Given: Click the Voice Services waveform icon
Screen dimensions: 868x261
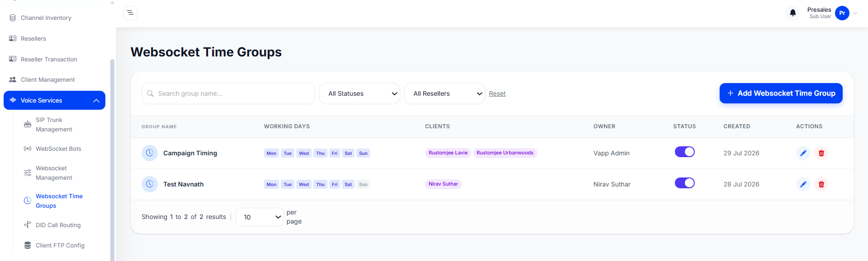Looking at the screenshot, I should pos(13,100).
